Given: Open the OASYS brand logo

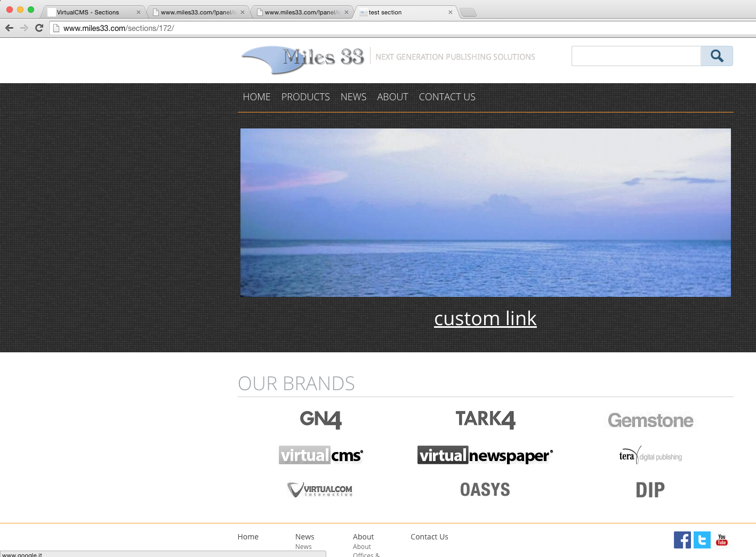Looking at the screenshot, I should [485, 490].
